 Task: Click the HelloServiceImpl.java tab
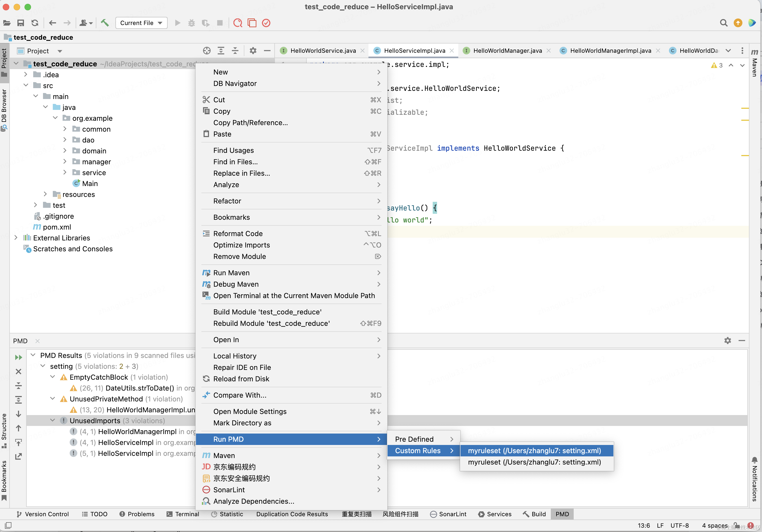(x=414, y=51)
